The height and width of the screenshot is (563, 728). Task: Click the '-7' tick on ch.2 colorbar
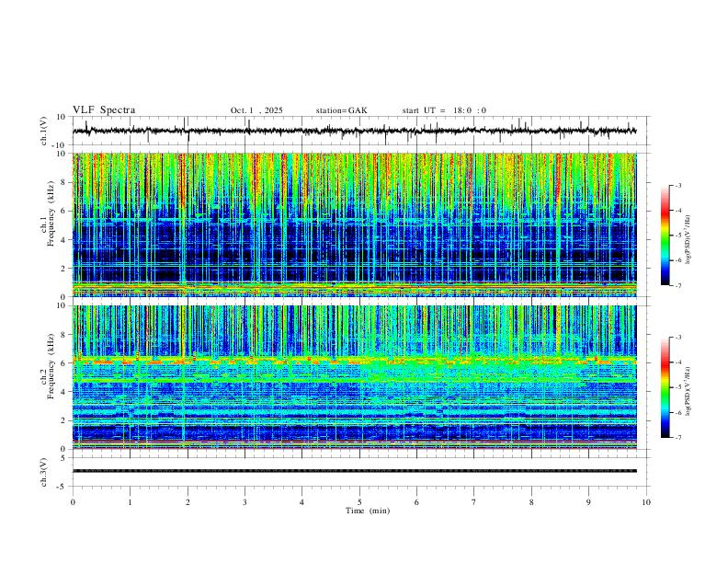pos(677,438)
